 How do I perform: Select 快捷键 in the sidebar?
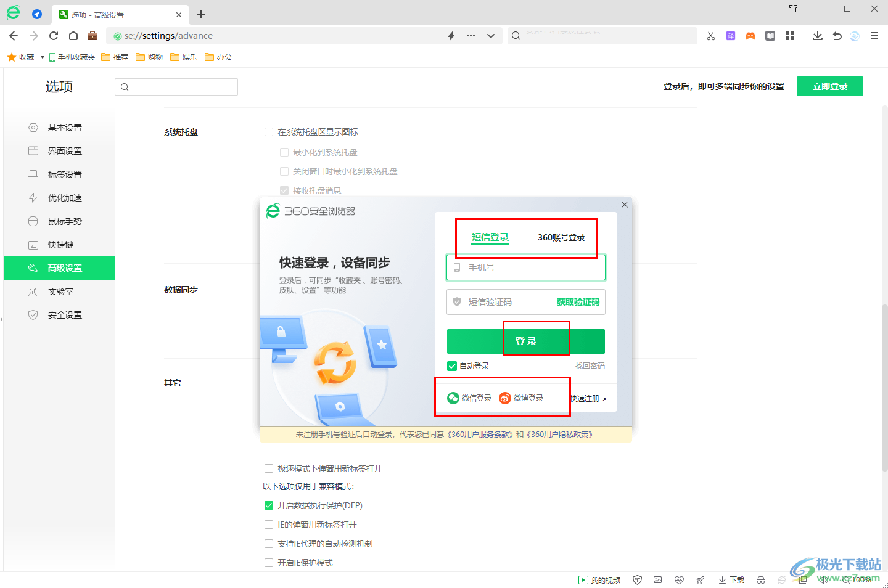pyautogui.click(x=59, y=245)
